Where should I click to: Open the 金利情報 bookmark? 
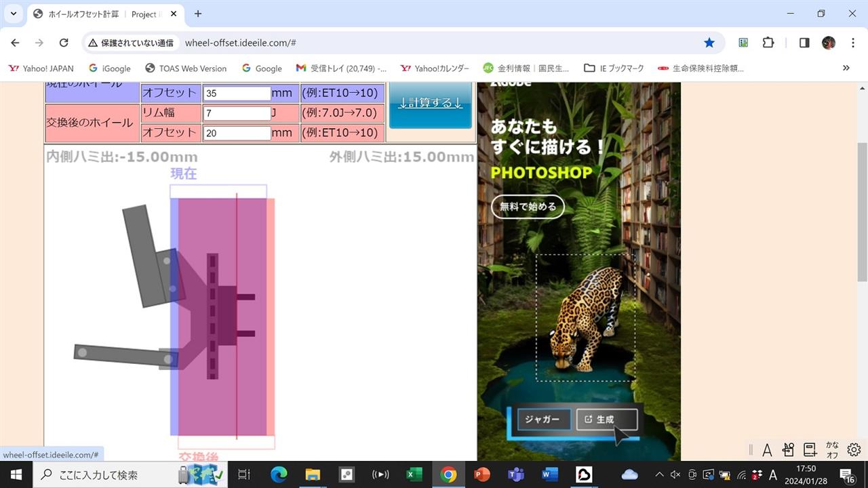coord(526,68)
